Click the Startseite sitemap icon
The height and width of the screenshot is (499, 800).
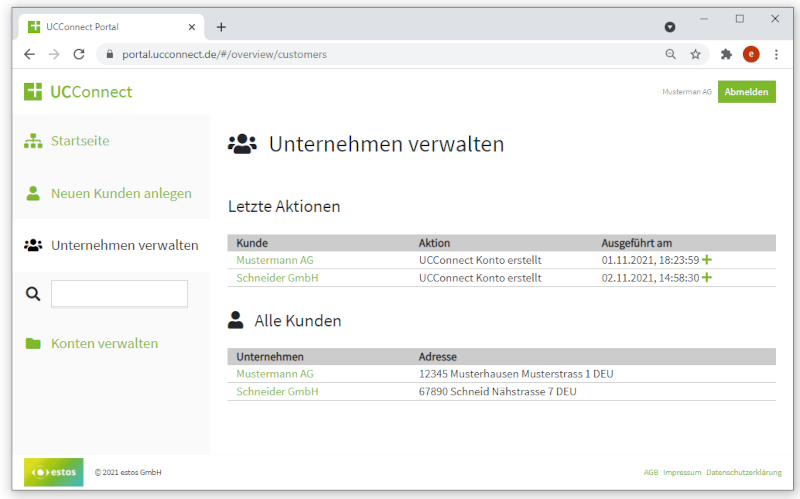coord(33,141)
